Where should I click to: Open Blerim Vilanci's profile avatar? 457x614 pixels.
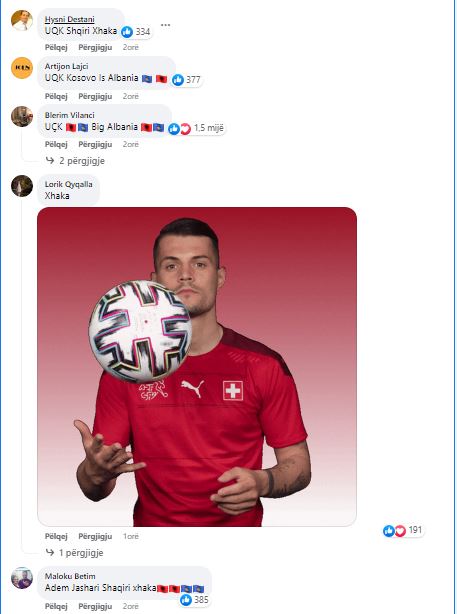22,116
